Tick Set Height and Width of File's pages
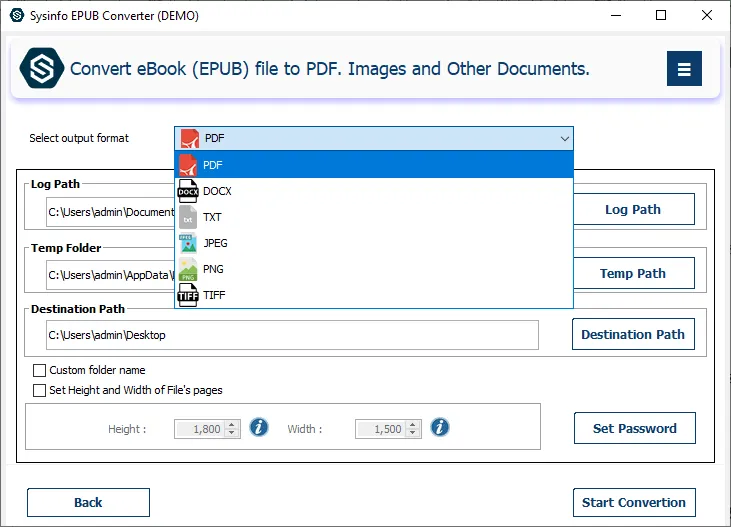The width and height of the screenshot is (731, 527). tap(39, 390)
